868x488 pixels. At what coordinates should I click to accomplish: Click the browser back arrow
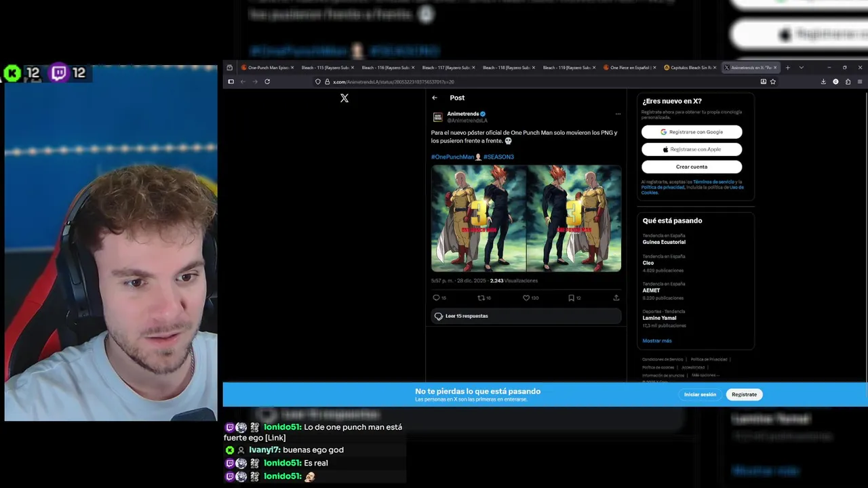[243, 81]
